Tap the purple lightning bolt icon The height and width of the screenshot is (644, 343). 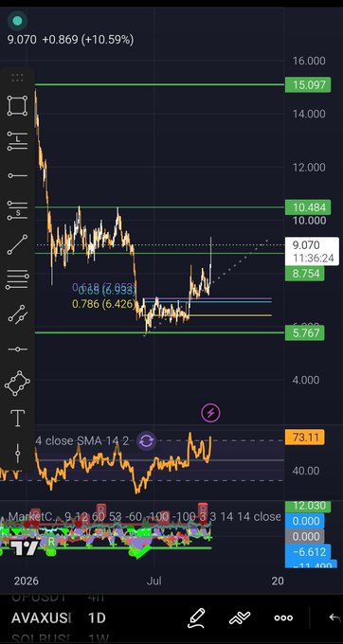click(210, 412)
